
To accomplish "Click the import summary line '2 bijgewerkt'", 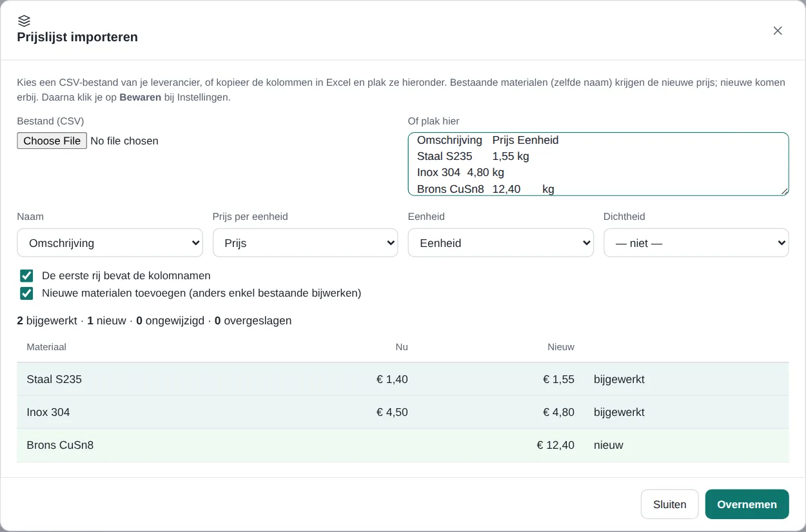I will click(47, 320).
